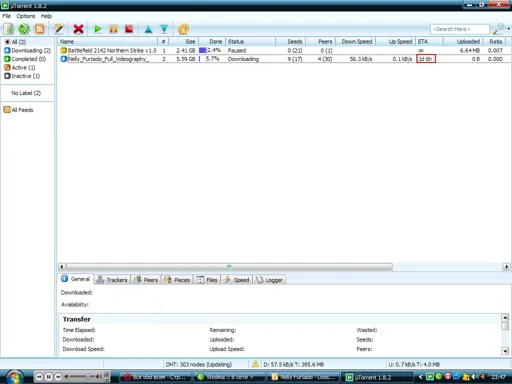Select the No Label (2) filter
The height and width of the screenshot is (384, 512).
pos(26,93)
